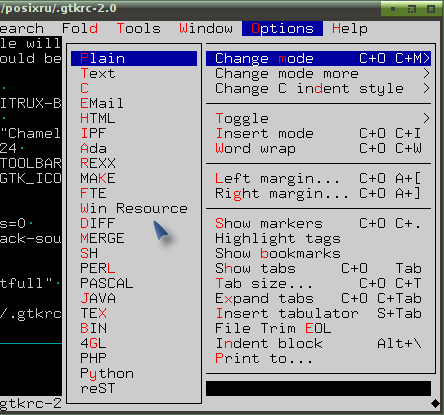The image size is (444, 415).
Task: Toggle Expand tabs
Action: pyautogui.click(x=318, y=298)
